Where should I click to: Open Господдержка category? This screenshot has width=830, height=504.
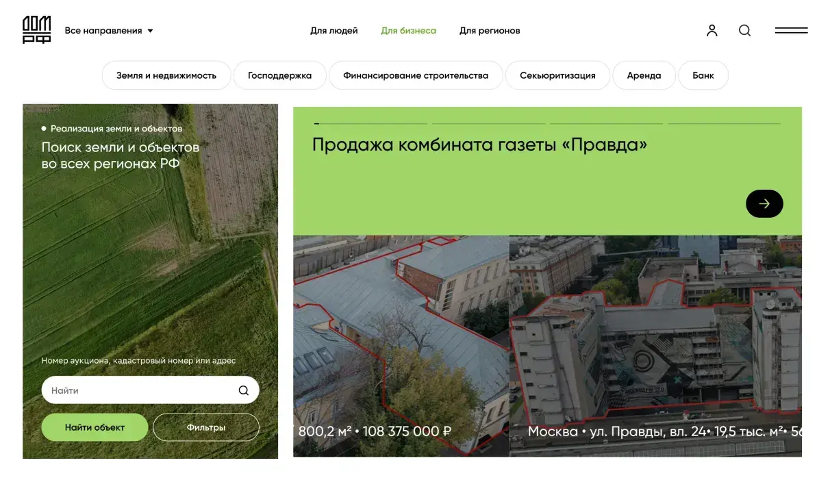tap(279, 75)
